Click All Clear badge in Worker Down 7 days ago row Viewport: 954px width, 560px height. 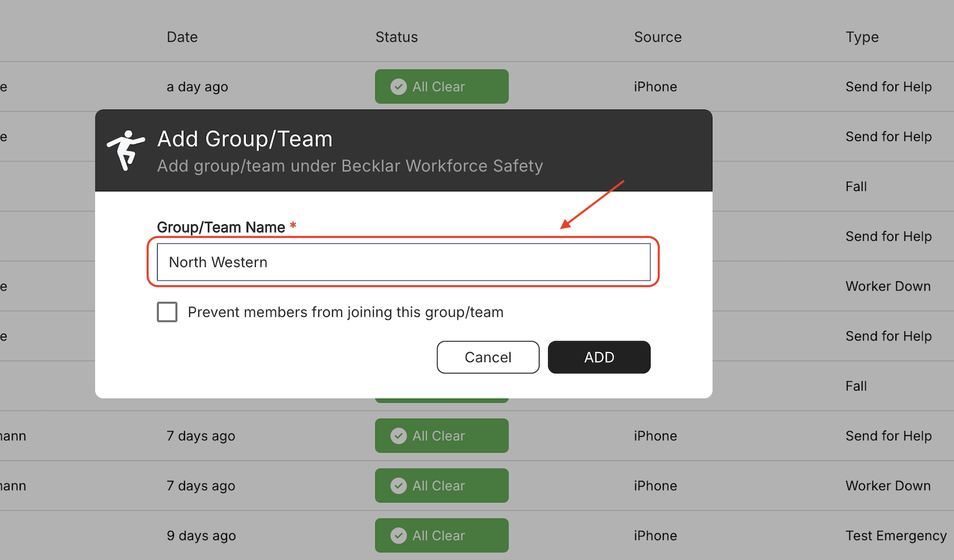click(442, 486)
